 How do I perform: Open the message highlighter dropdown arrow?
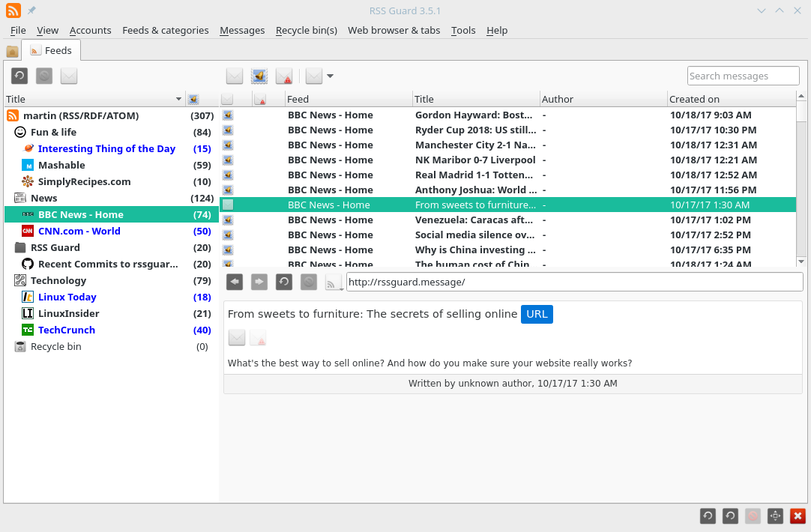pos(330,76)
